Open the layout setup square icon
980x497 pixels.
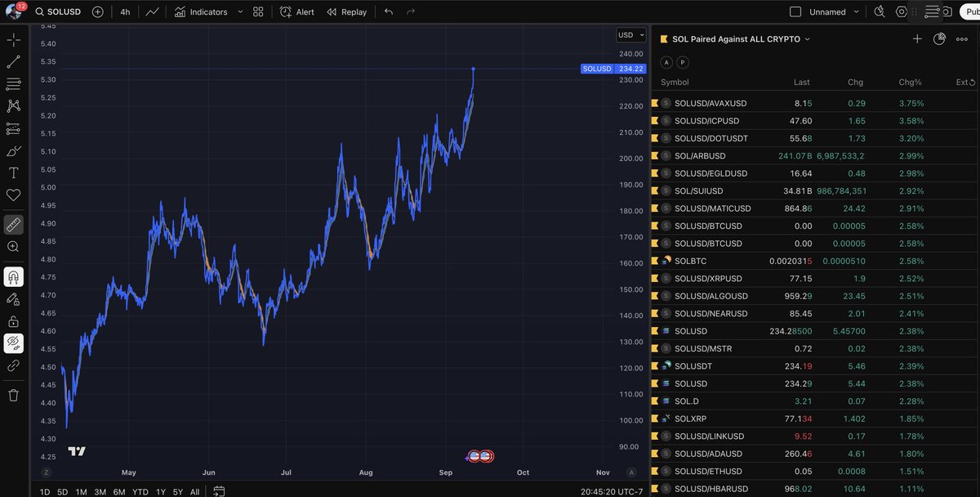795,12
